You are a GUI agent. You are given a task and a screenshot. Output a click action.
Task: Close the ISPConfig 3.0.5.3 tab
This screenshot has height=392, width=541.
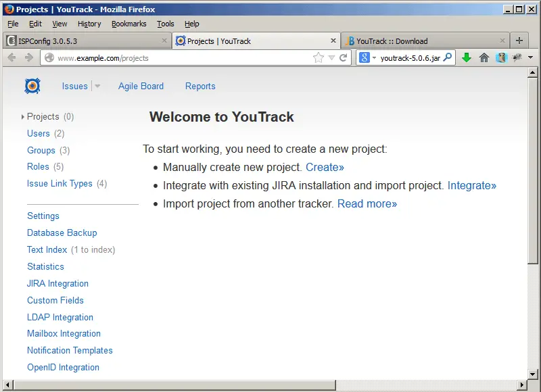pyautogui.click(x=164, y=41)
